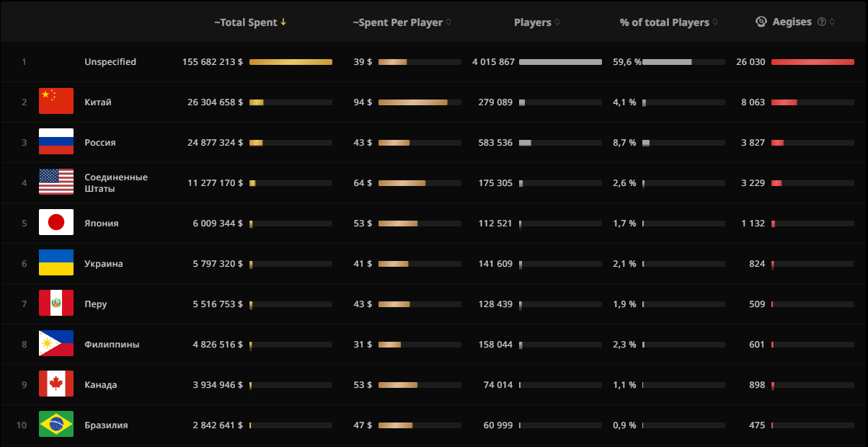Select the Japan flag icon

tap(56, 223)
